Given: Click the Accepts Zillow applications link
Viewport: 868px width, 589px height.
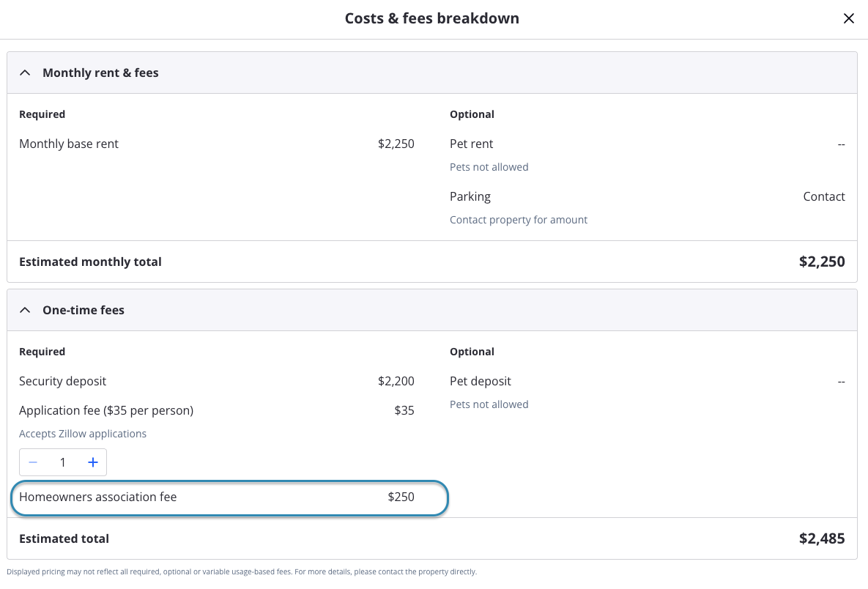Looking at the screenshot, I should point(83,433).
